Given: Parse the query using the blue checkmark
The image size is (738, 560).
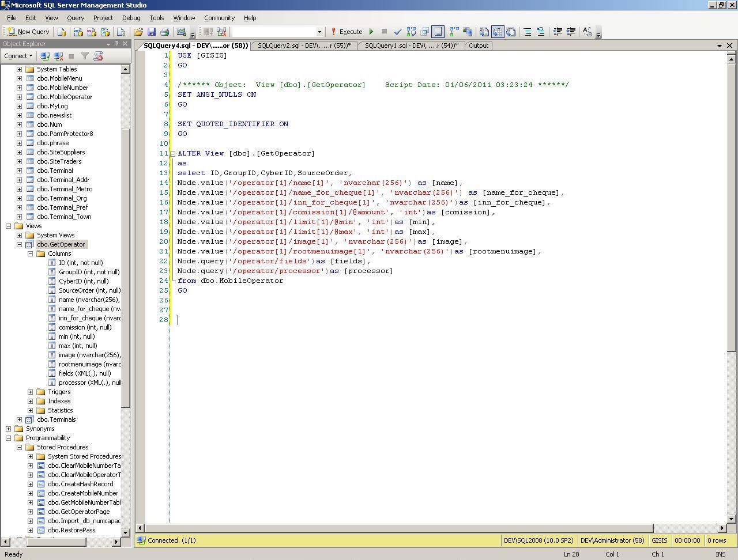Looking at the screenshot, I should point(397,32).
